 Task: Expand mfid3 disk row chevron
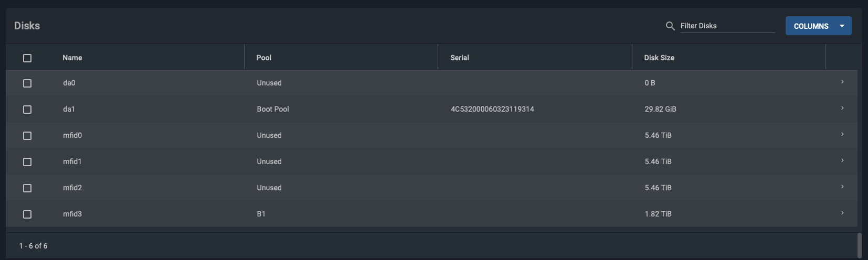point(842,213)
